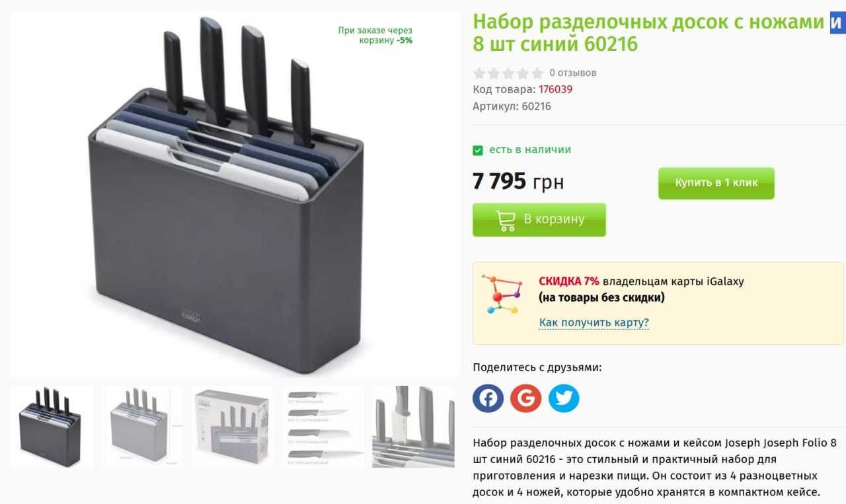The width and height of the screenshot is (846, 504).
Task: Add the item with 'В корзину' button
Action: click(539, 220)
